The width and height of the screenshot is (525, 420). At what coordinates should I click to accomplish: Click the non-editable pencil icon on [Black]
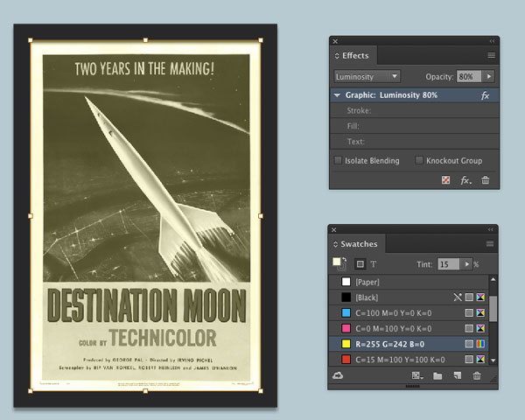458,297
